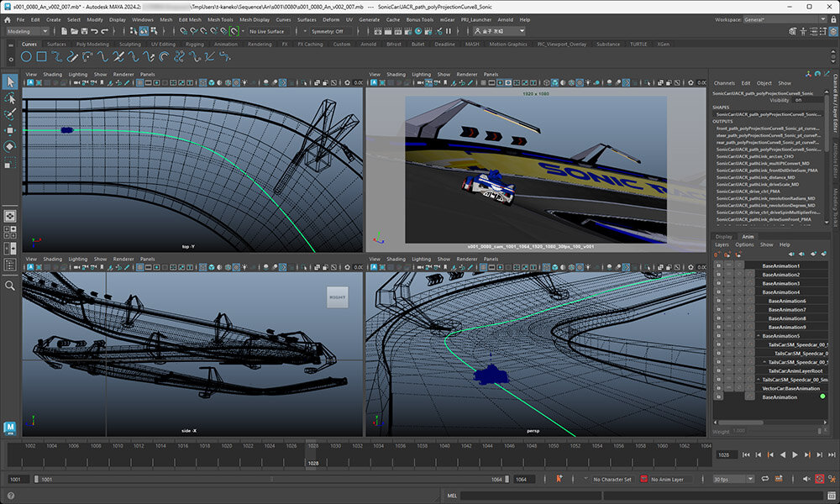840x504 pixels.
Task: Click the Home icon in the menu bar
Action: [8, 20]
